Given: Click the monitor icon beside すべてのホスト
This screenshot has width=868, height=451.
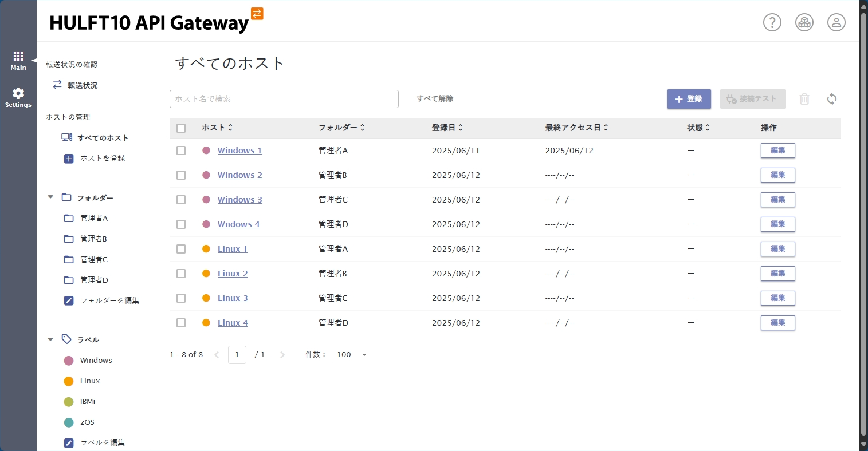Looking at the screenshot, I should (67, 137).
